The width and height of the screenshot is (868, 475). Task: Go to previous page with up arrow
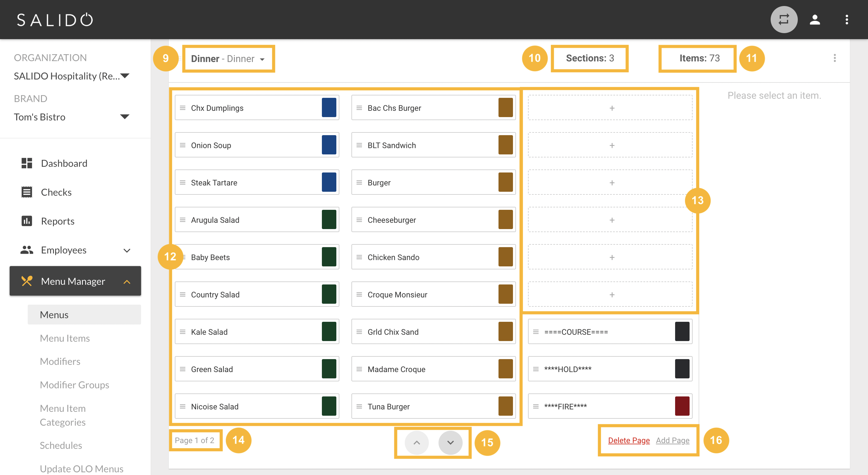click(417, 443)
